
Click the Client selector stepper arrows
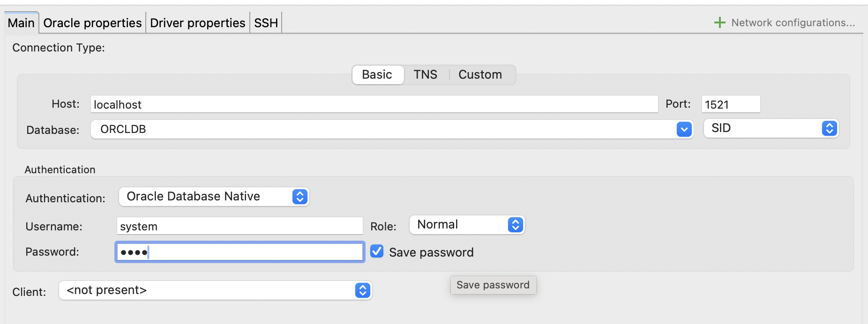(362, 290)
